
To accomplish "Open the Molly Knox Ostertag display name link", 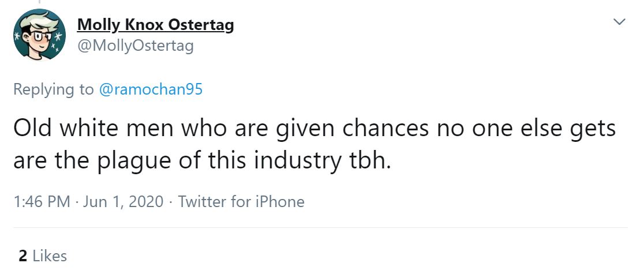I will pos(155,25).
